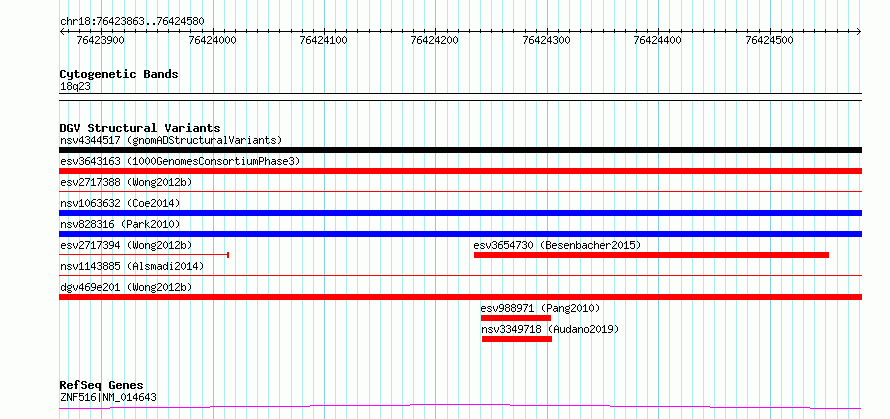Click ruler position 76424400

(658, 40)
